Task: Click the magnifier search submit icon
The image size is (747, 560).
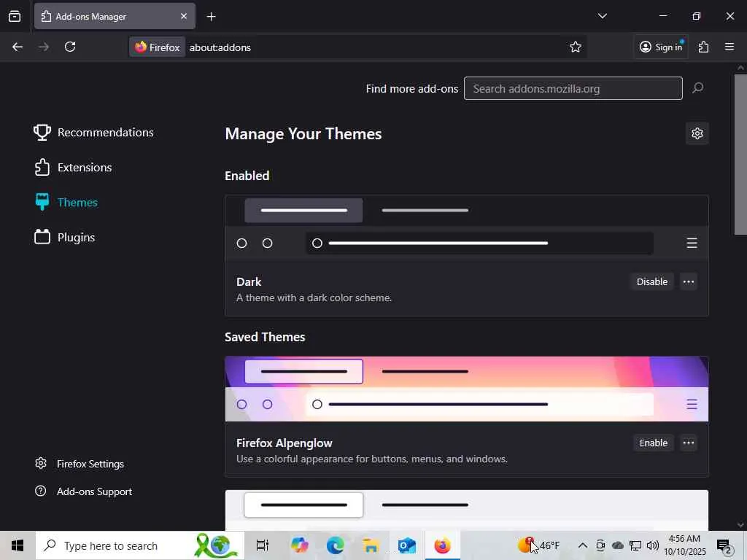Action: point(697,88)
